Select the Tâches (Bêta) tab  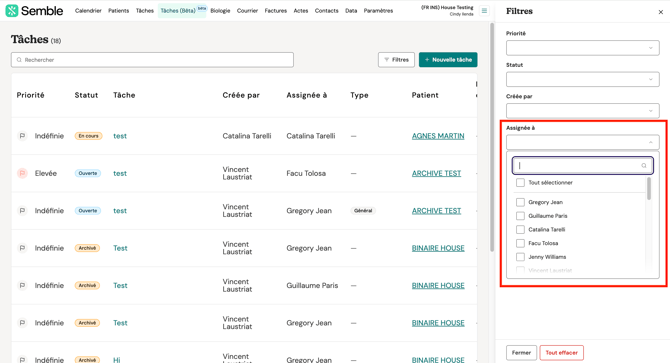[x=182, y=11]
